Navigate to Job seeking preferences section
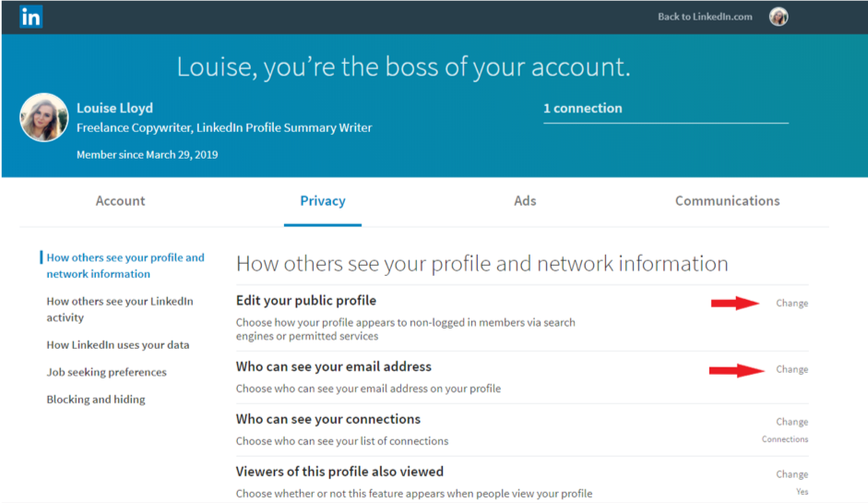This screenshot has width=868, height=503. pos(106,372)
